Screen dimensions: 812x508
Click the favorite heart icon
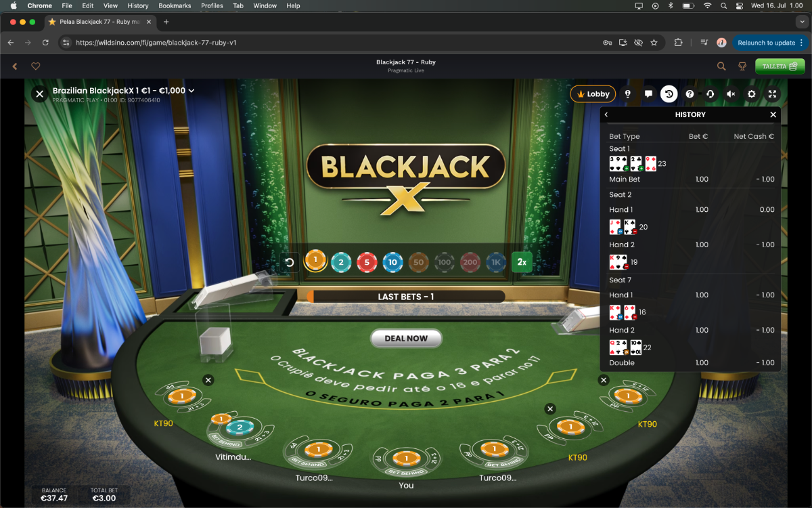click(x=36, y=66)
